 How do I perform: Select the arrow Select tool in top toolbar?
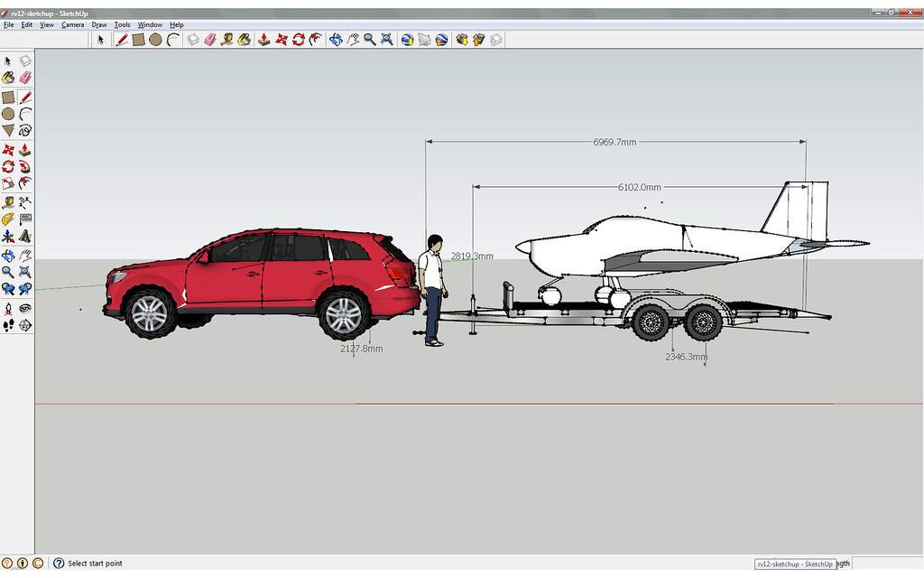[100, 40]
